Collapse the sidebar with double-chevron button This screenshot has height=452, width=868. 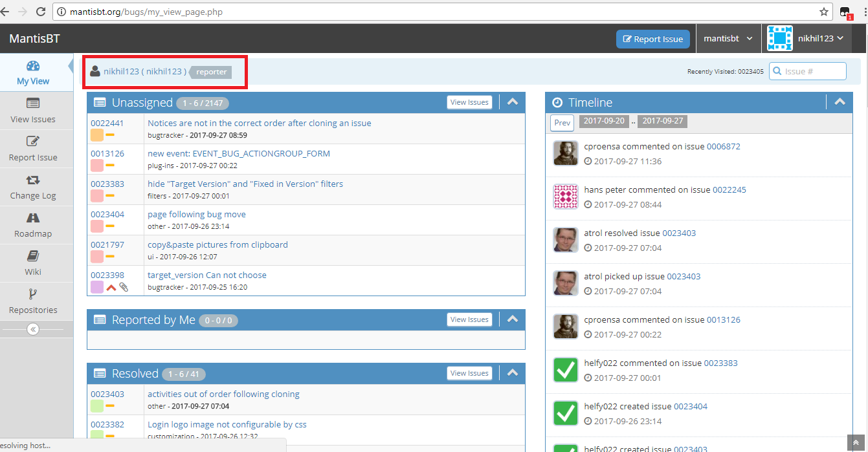pos(34,329)
